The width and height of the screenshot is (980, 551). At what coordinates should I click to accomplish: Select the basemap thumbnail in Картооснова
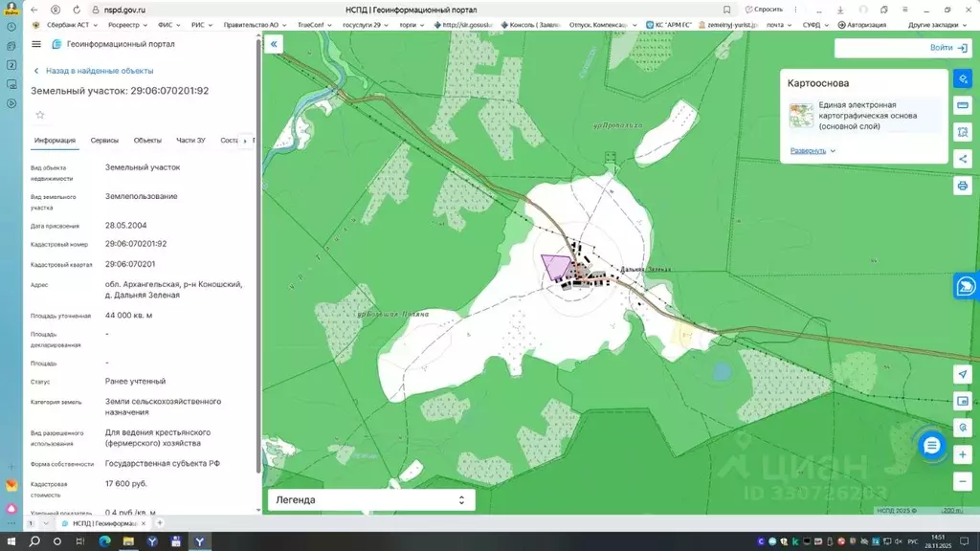801,116
